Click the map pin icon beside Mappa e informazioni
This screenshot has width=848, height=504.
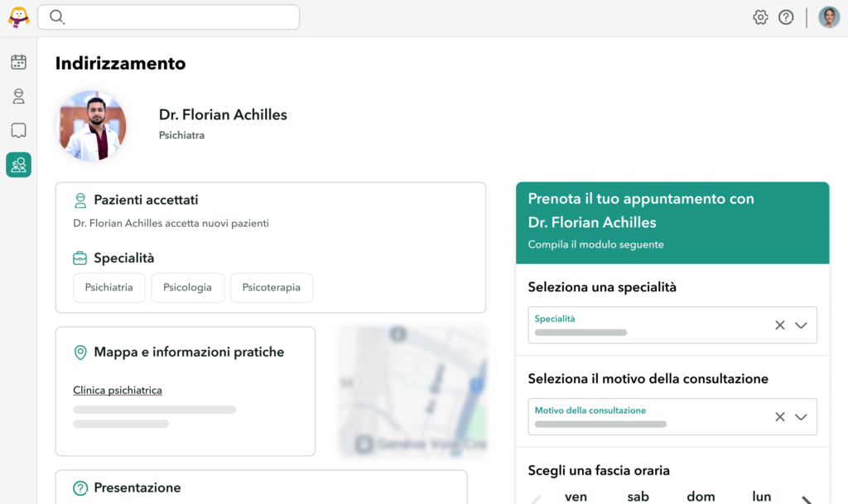[79, 352]
